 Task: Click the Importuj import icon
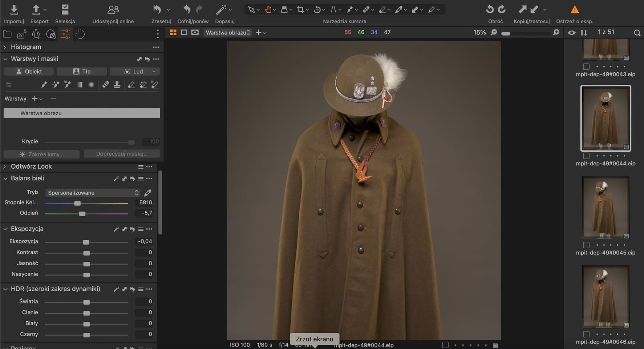14,10
